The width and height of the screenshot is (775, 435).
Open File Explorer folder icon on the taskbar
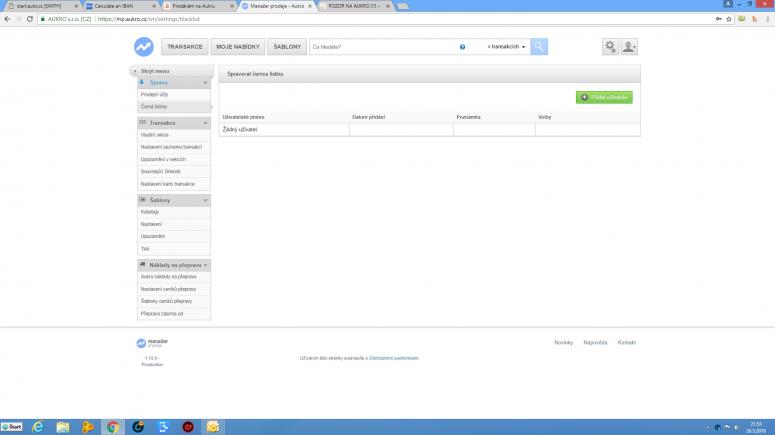click(x=63, y=427)
